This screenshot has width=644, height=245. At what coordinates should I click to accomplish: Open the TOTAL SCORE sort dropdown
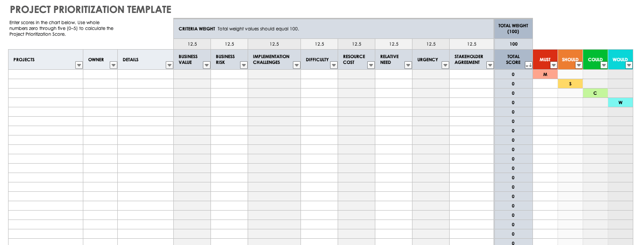528,65
